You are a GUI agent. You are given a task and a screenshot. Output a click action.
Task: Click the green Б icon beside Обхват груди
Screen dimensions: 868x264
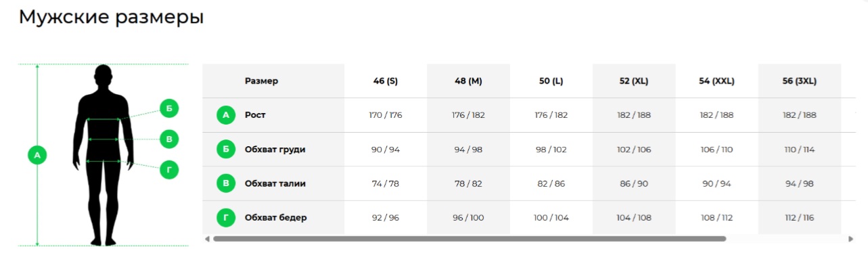click(226, 150)
